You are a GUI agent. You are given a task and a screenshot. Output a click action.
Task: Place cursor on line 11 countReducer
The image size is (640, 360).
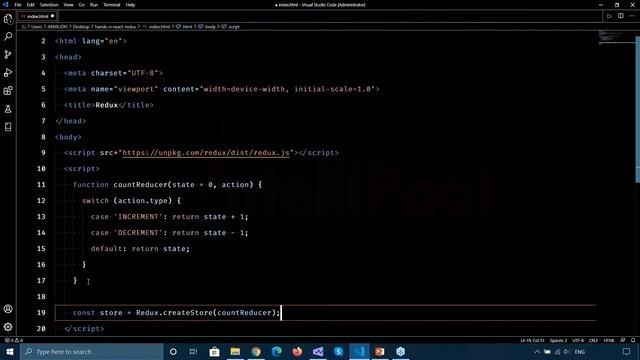140,185
